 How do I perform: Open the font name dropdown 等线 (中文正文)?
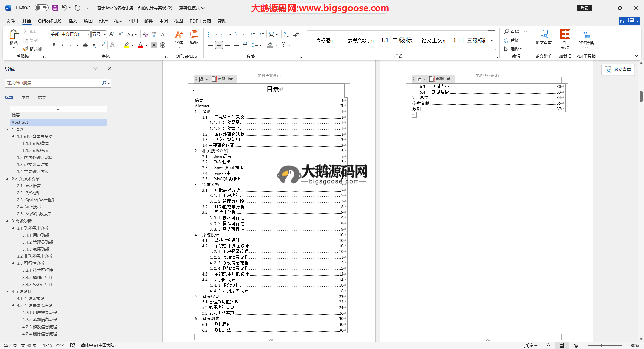coord(88,34)
